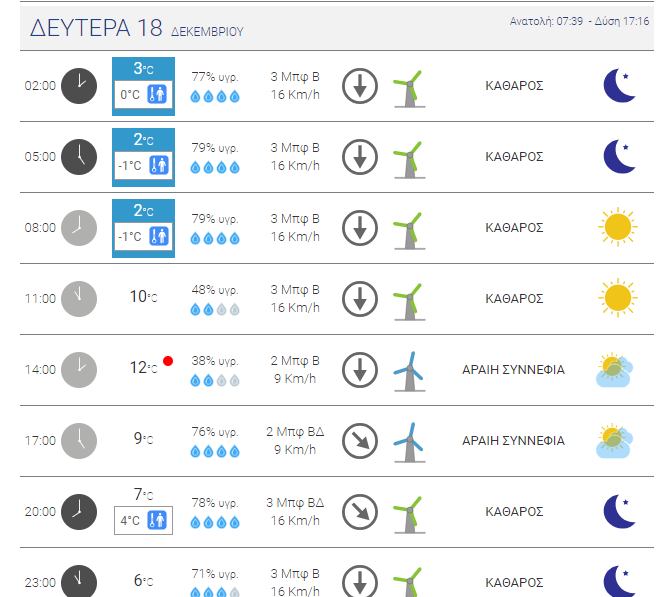The width and height of the screenshot is (661, 597).
Task: Click the moon icon for 05:00
Action: click(x=619, y=157)
